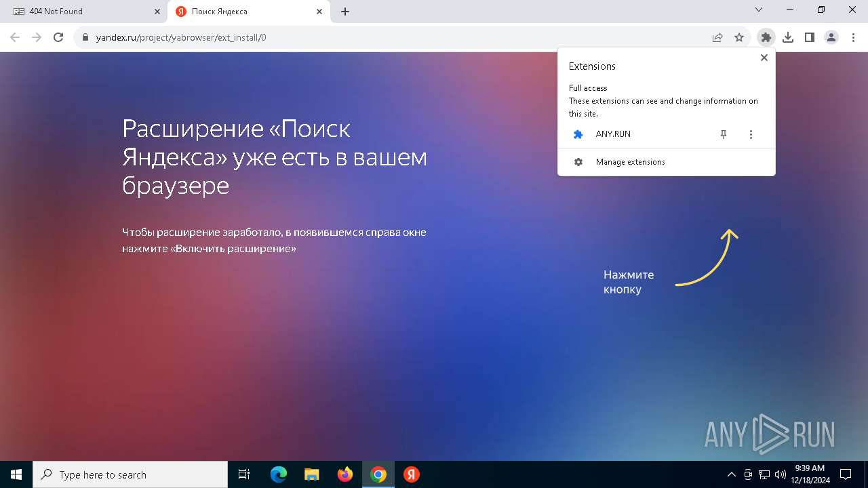Open the clock and date
The width and height of the screenshot is (868, 488).
[810, 474]
